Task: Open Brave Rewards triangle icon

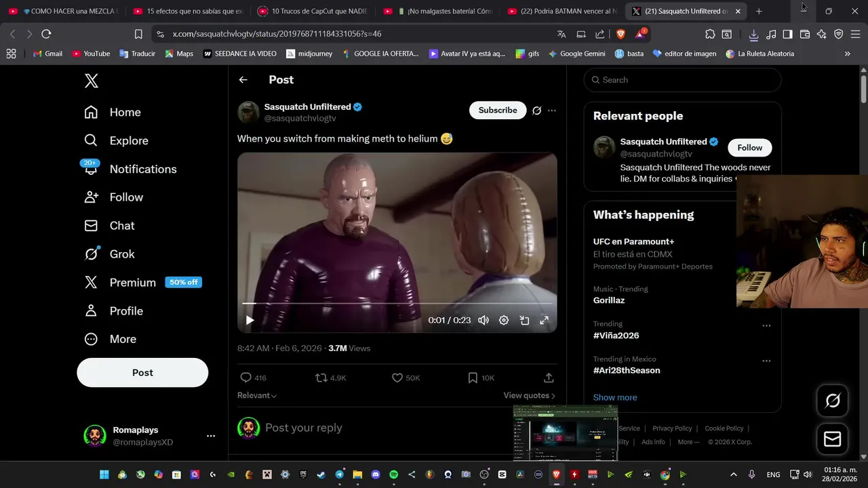Action: pyautogui.click(x=640, y=33)
